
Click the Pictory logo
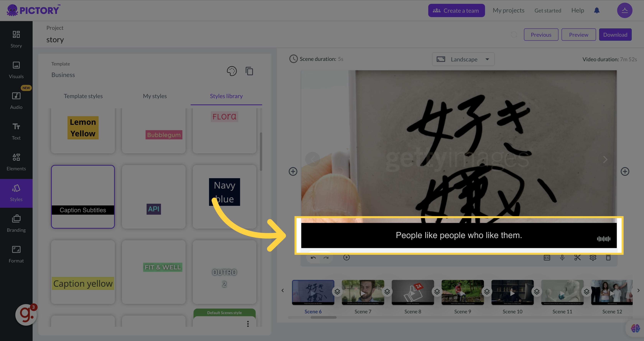[x=34, y=10]
